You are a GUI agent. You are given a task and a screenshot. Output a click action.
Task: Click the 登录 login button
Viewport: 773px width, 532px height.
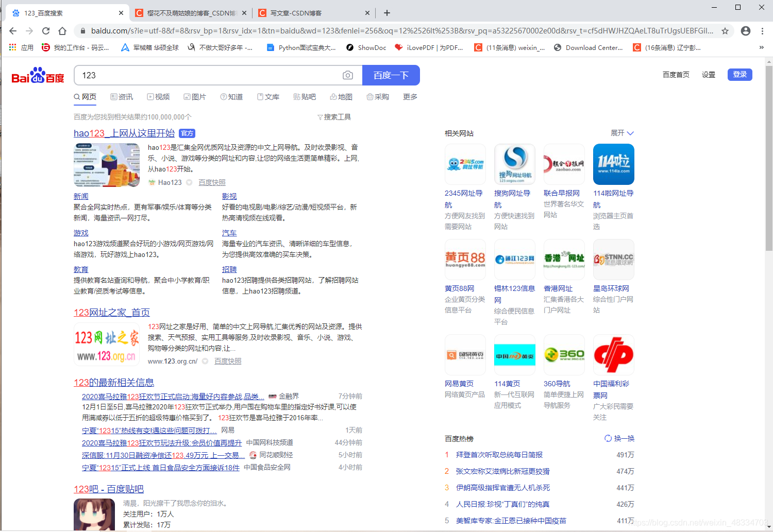pos(740,74)
